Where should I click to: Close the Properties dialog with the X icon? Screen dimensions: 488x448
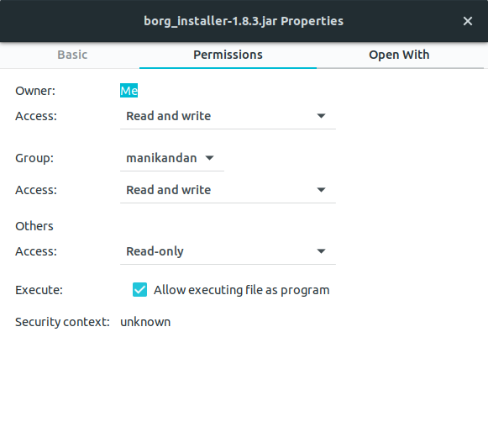click(x=468, y=21)
